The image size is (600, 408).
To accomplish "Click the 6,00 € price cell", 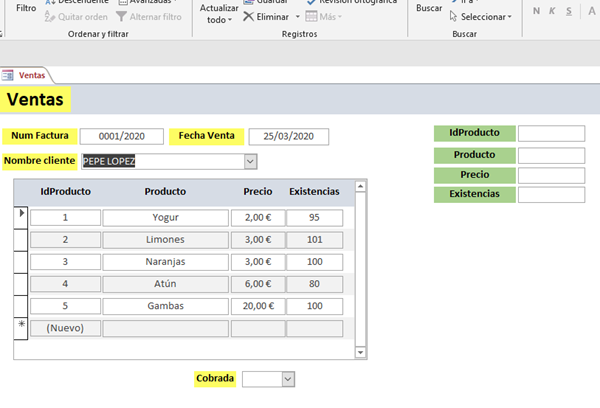I will [258, 284].
